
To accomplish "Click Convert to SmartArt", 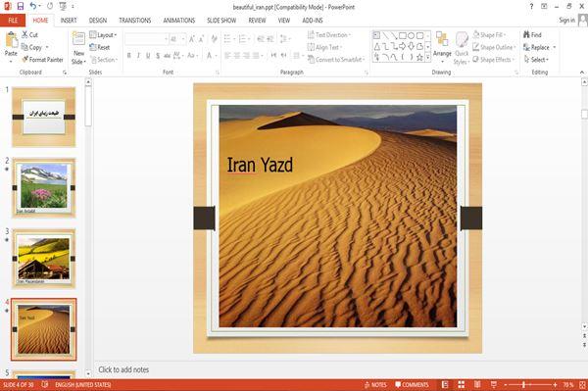I will pos(336,60).
